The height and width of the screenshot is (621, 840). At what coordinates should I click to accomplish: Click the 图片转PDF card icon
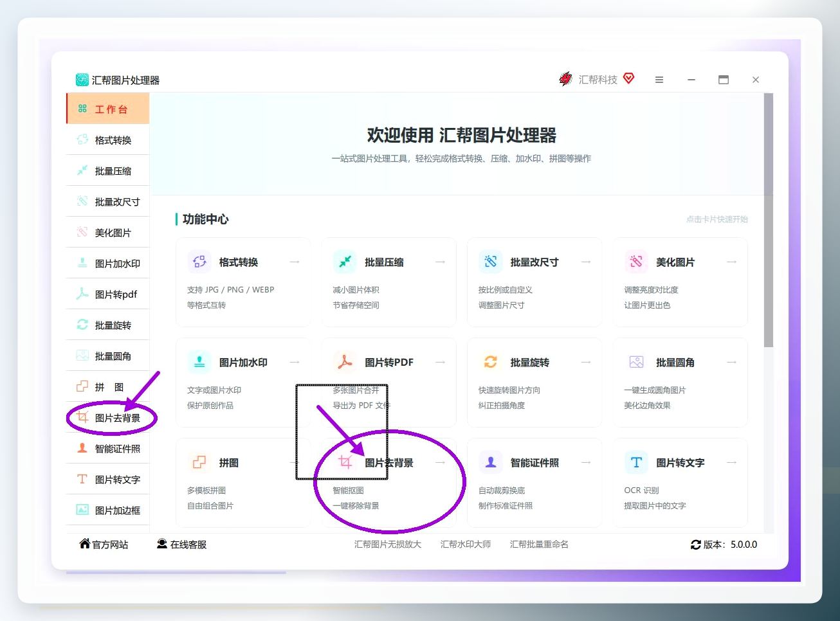(345, 362)
